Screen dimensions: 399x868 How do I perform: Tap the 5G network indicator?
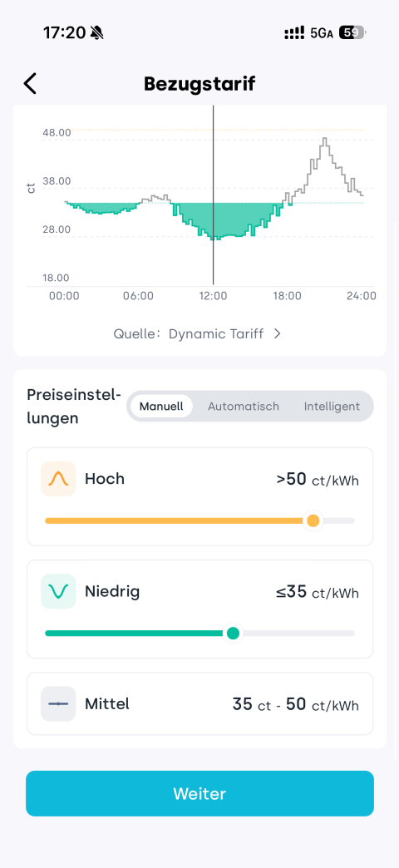(x=322, y=33)
